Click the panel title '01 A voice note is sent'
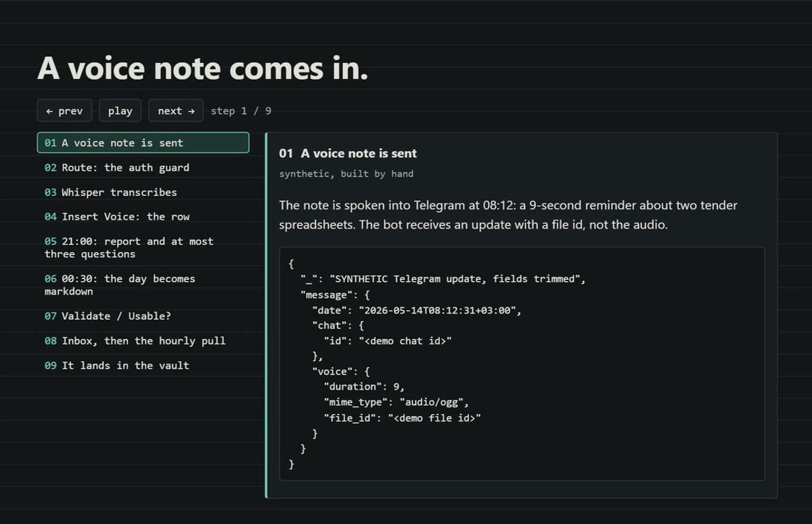This screenshot has height=524, width=812. [348, 153]
